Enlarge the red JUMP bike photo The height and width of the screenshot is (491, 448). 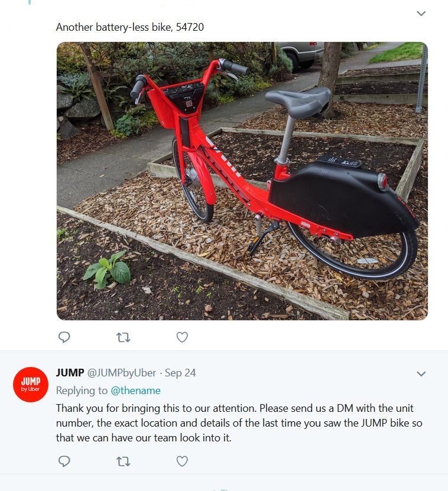coord(242,181)
